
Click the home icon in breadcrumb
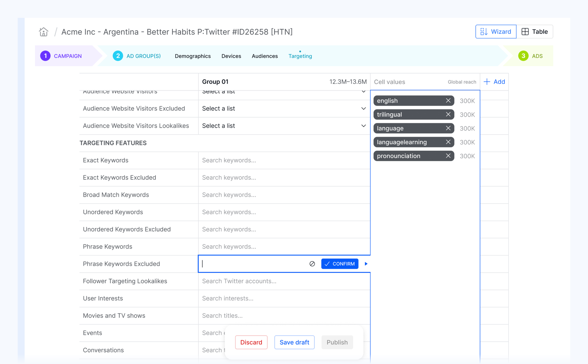[44, 32]
